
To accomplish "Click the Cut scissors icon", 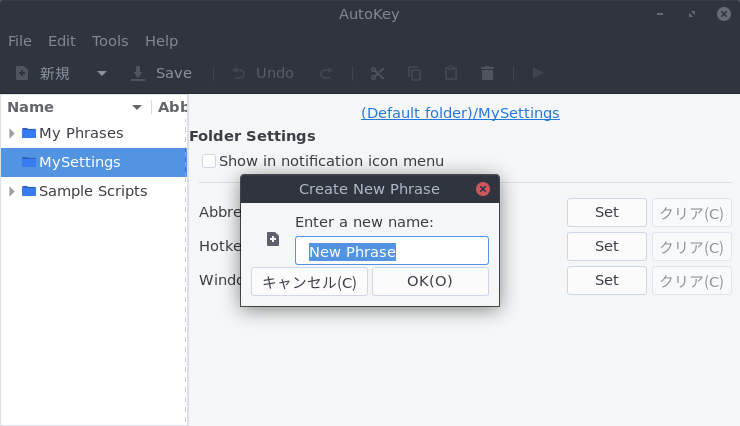I will tap(378, 73).
